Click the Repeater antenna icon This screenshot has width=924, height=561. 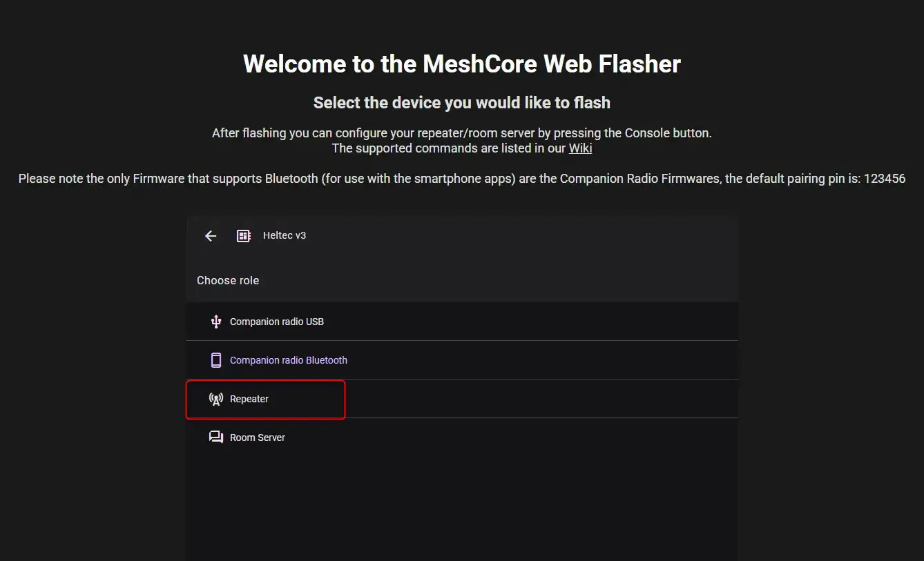216,399
